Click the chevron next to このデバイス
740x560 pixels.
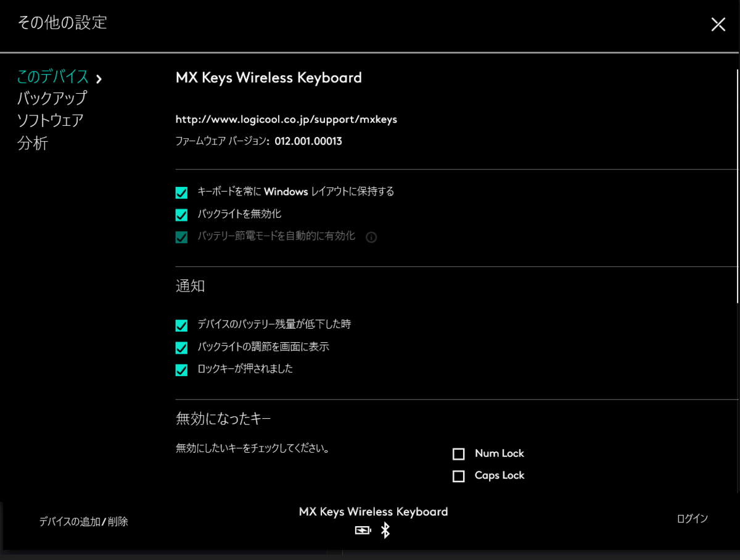tap(99, 78)
